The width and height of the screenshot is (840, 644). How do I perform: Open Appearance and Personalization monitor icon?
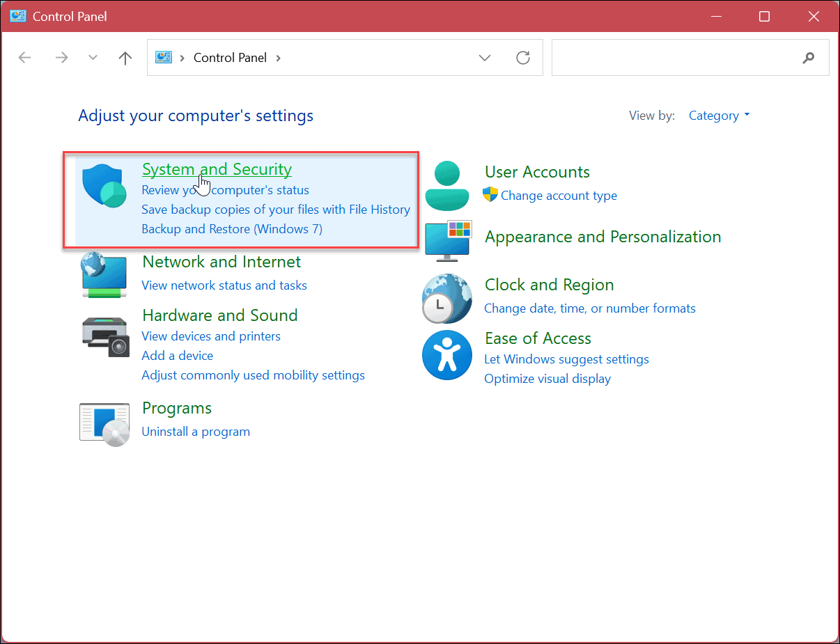tap(448, 241)
